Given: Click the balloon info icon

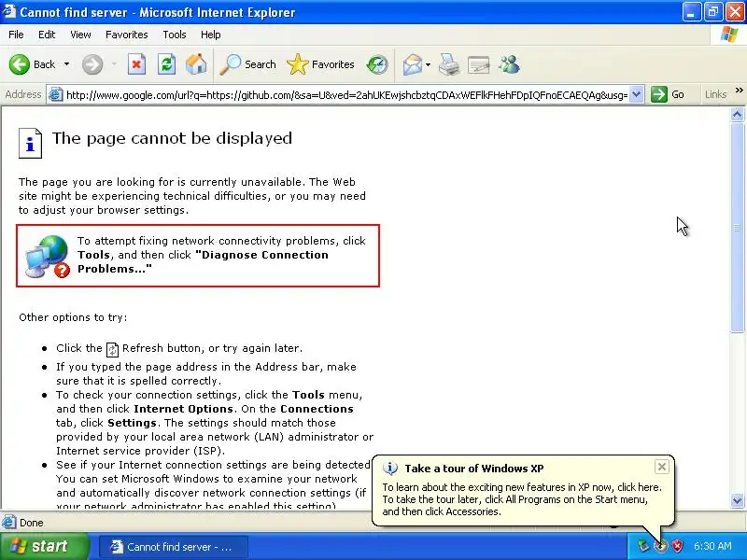Looking at the screenshot, I should pyautogui.click(x=390, y=469).
